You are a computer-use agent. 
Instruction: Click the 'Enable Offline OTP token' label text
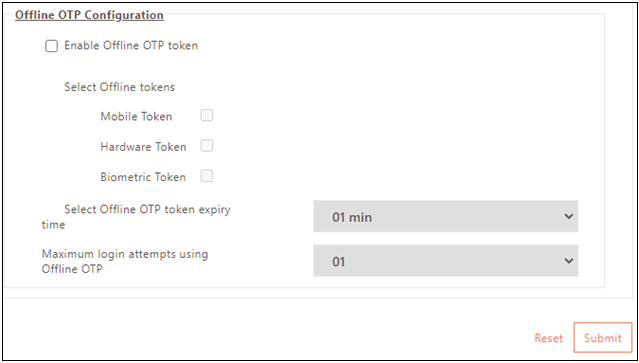131,45
